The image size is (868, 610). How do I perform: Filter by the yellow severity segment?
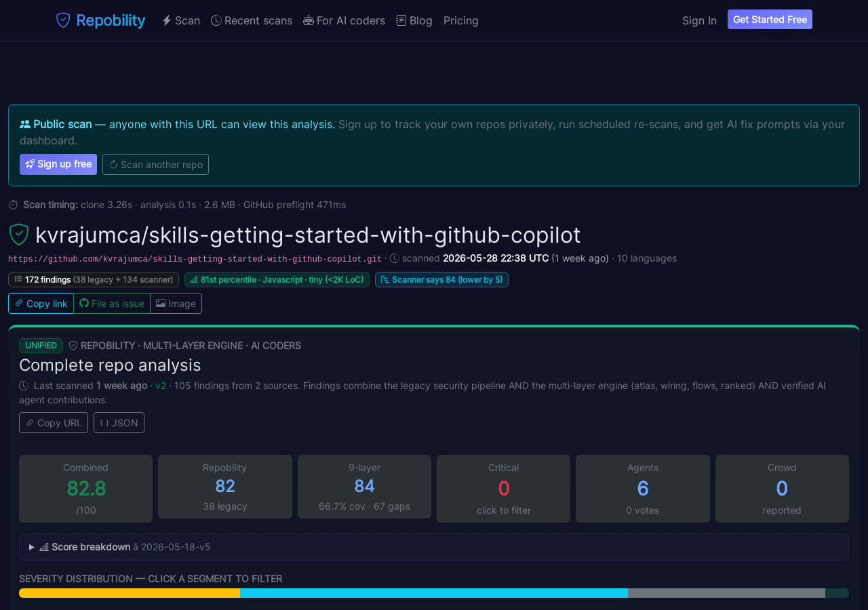130,593
